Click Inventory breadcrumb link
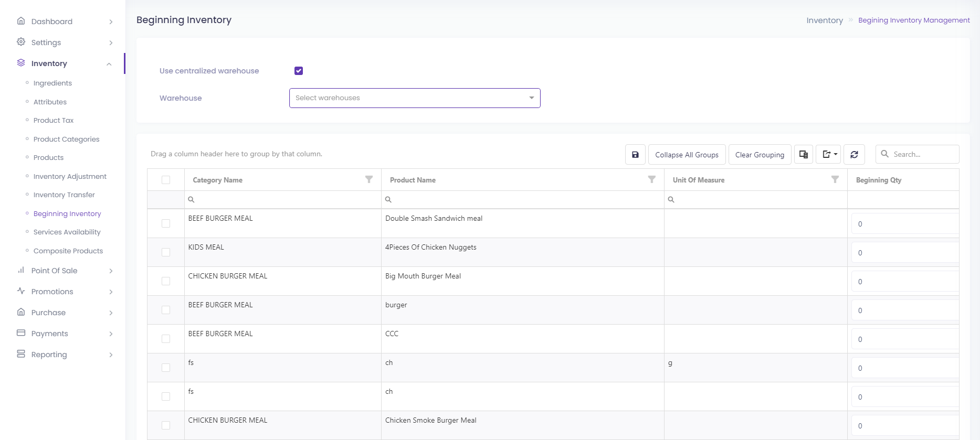Viewport: 980px width, 440px height. (825, 20)
